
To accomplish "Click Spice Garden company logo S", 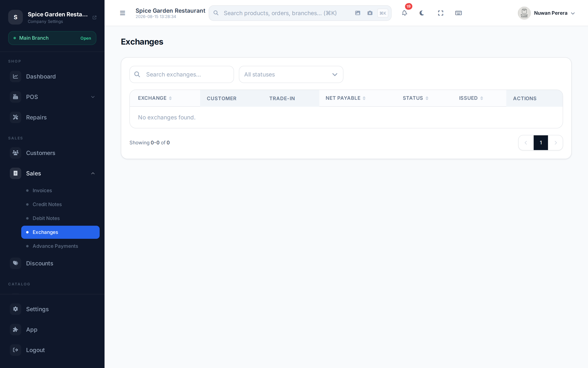I will [16, 17].
